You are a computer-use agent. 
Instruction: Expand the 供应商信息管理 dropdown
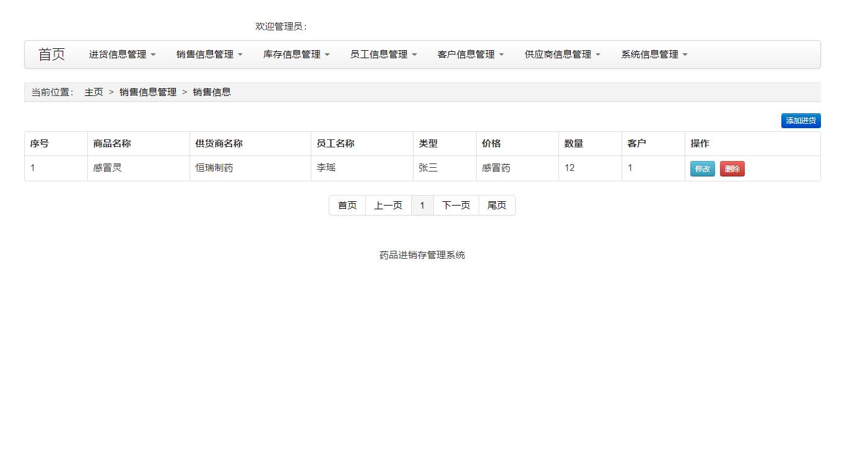562,54
